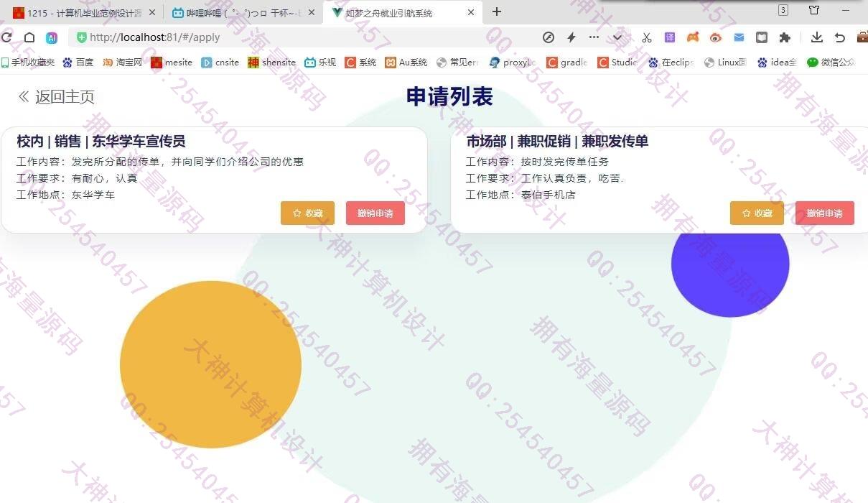Viewport: 868px width, 503px height.
Task: Click 撤销申请 on the 东华学车宣传员 card
Action: tap(375, 213)
